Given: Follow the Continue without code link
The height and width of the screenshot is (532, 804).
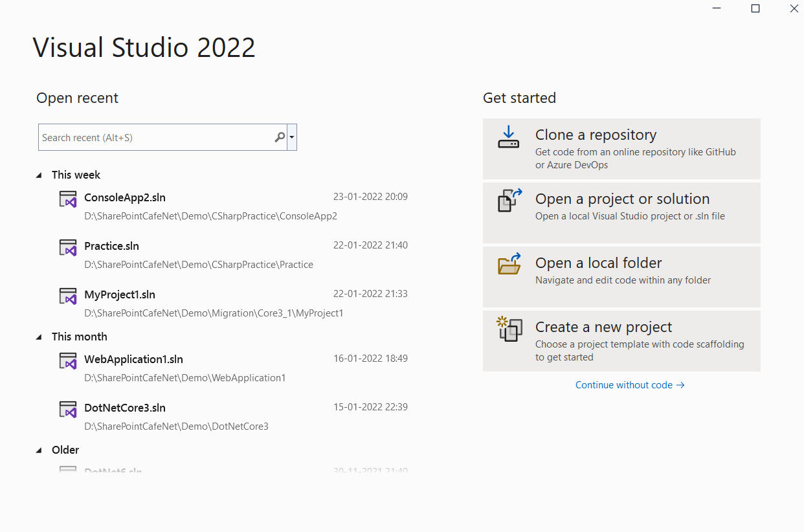Looking at the screenshot, I should click(630, 385).
